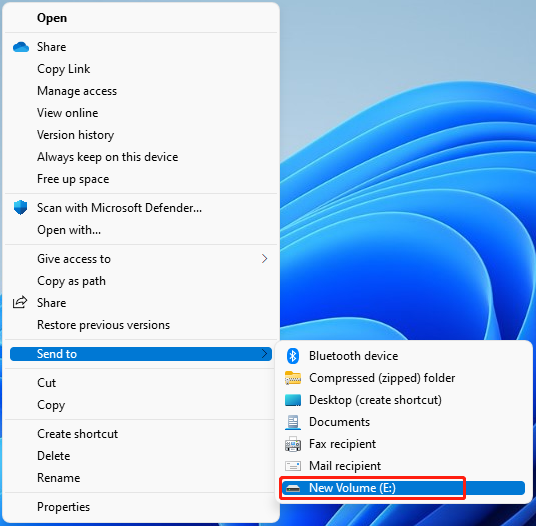Image resolution: width=536 pixels, height=526 pixels.
Task: Choose Open from the context menu
Action: (52, 18)
